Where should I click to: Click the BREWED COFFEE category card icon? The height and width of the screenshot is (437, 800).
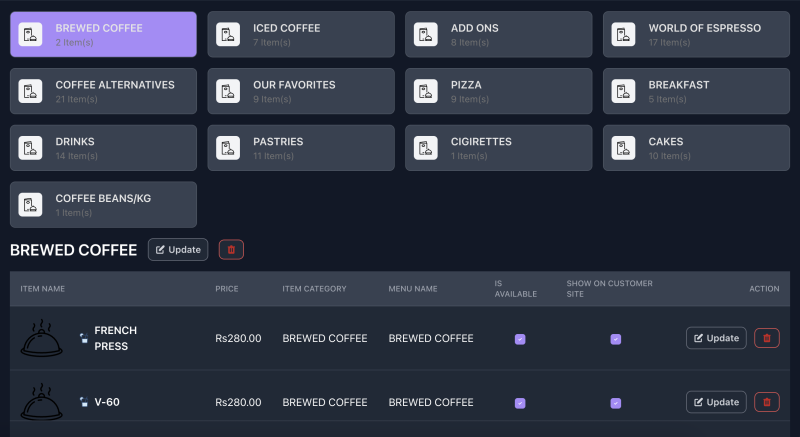point(30,34)
